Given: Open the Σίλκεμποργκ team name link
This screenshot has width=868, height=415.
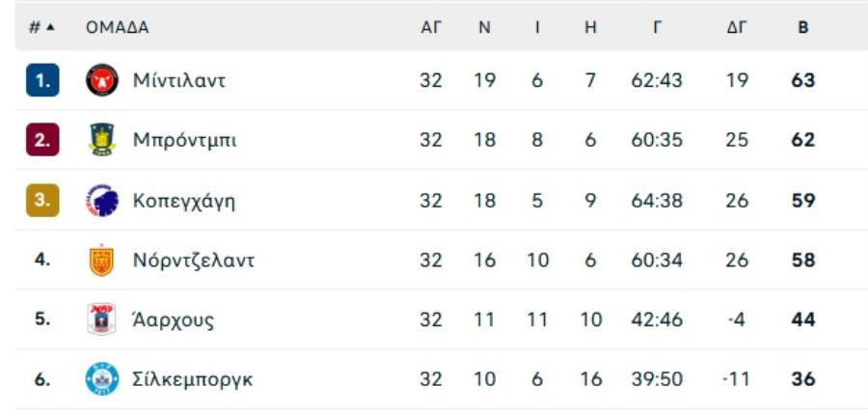Looking at the screenshot, I should pyautogui.click(x=193, y=380).
